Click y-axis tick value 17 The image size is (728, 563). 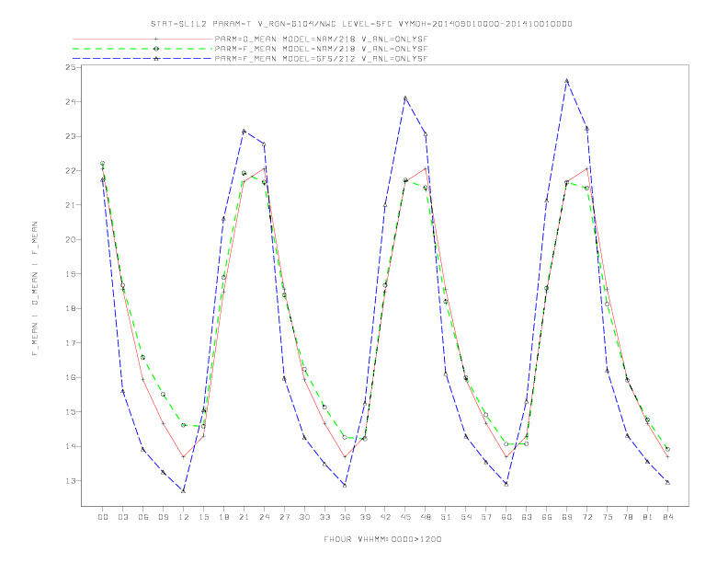pos(71,343)
